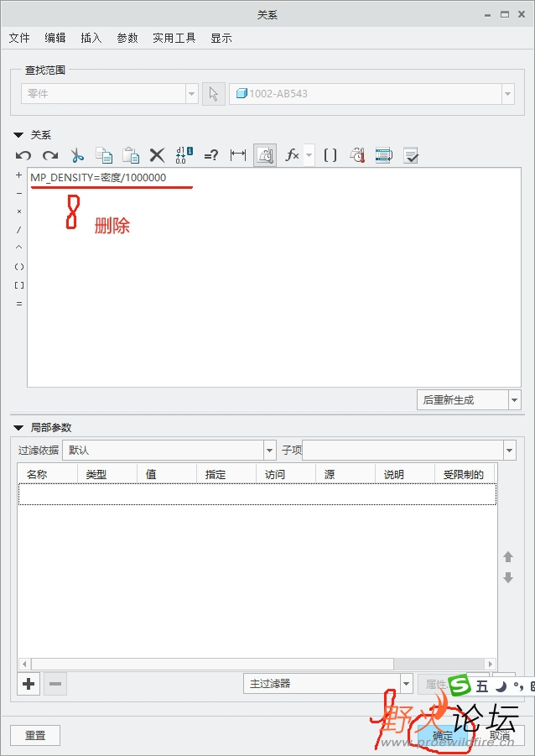The height and width of the screenshot is (756, 535).
Task: Move parameter down with down arrow
Action: [x=508, y=577]
